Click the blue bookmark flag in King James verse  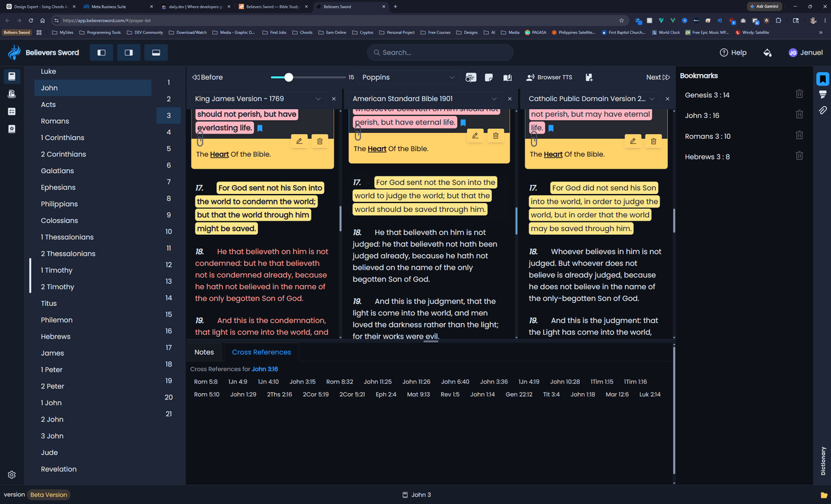pyautogui.click(x=260, y=128)
